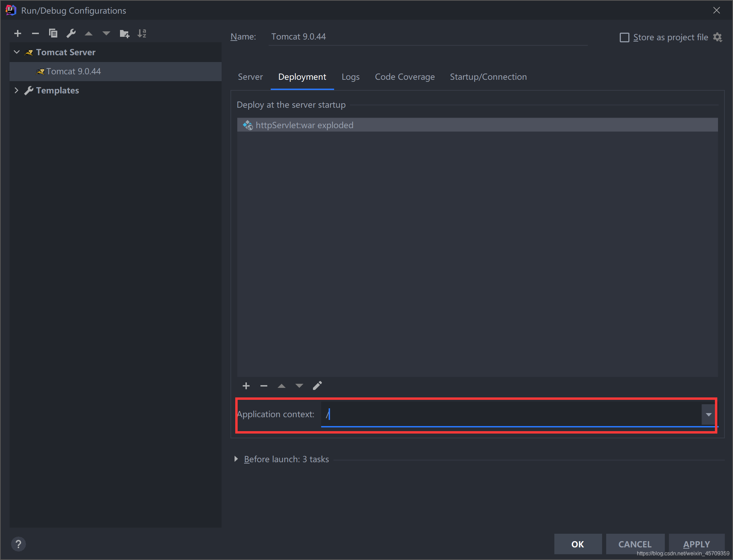Edit the deployment artifact with pencil
This screenshot has width=733, height=560.
[x=317, y=385]
